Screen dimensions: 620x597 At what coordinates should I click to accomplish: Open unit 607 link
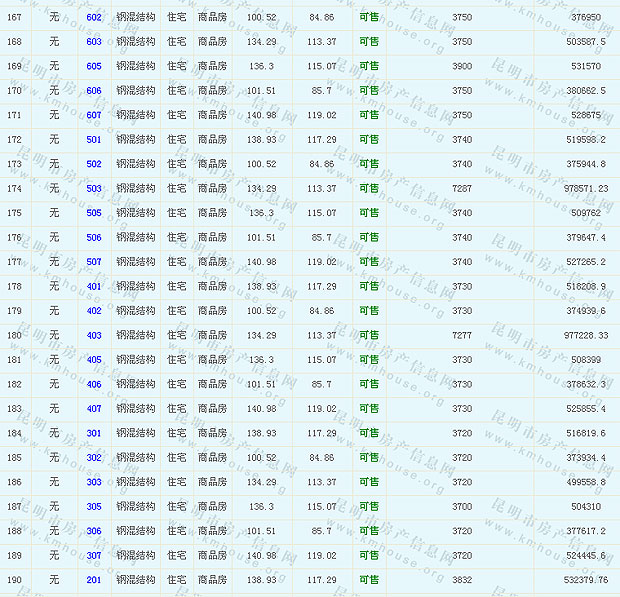coord(94,115)
